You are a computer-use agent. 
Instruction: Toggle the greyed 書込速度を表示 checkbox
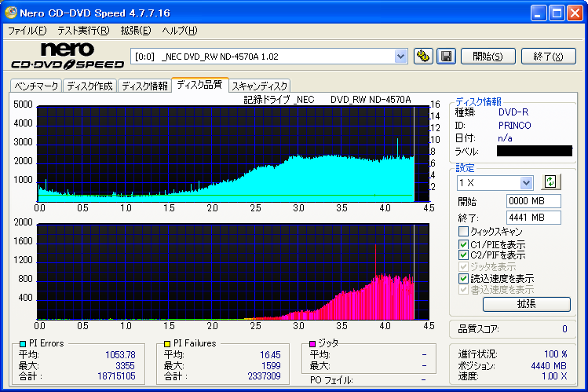pyautogui.click(x=463, y=290)
